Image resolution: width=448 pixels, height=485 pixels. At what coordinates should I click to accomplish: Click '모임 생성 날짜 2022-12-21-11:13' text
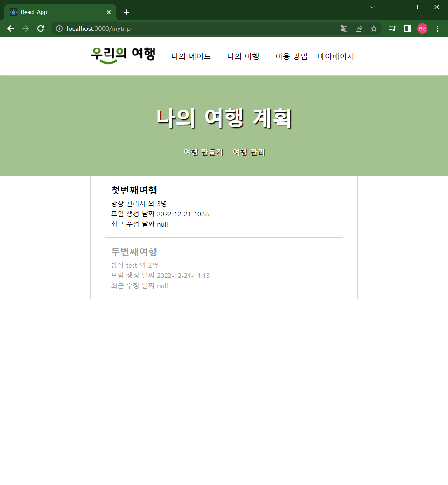click(160, 276)
